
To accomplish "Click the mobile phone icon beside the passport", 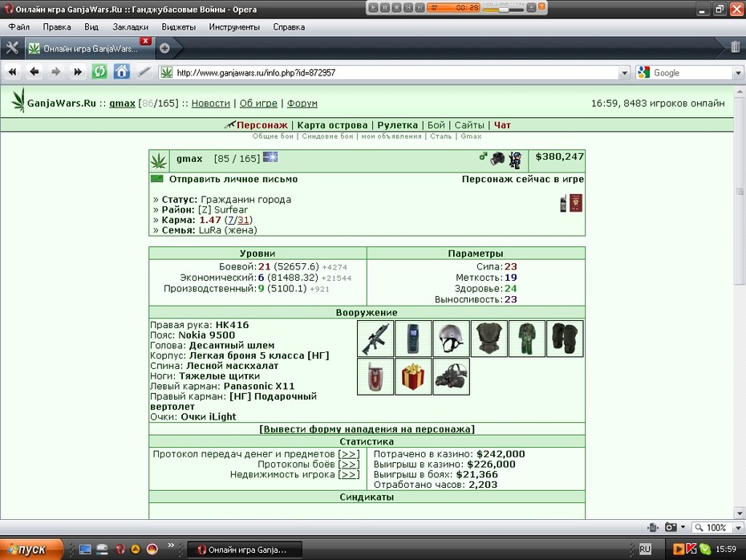I will (563, 203).
